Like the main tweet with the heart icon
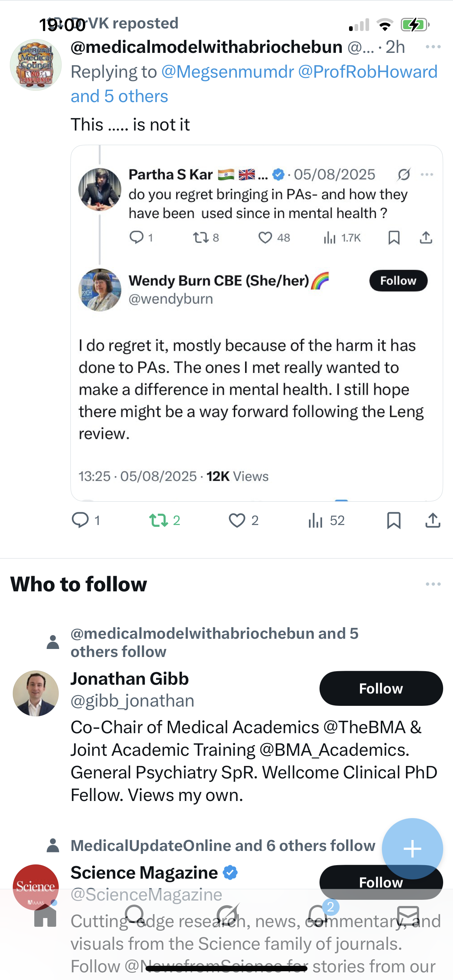Screen dimensions: 453x980 [237, 520]
